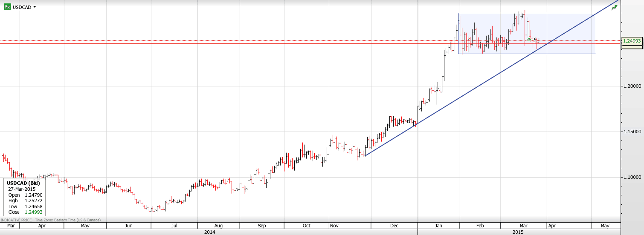Click the 1.20000 price axis label
Viewport: 644px width, 235px height.
pos(632,86)
